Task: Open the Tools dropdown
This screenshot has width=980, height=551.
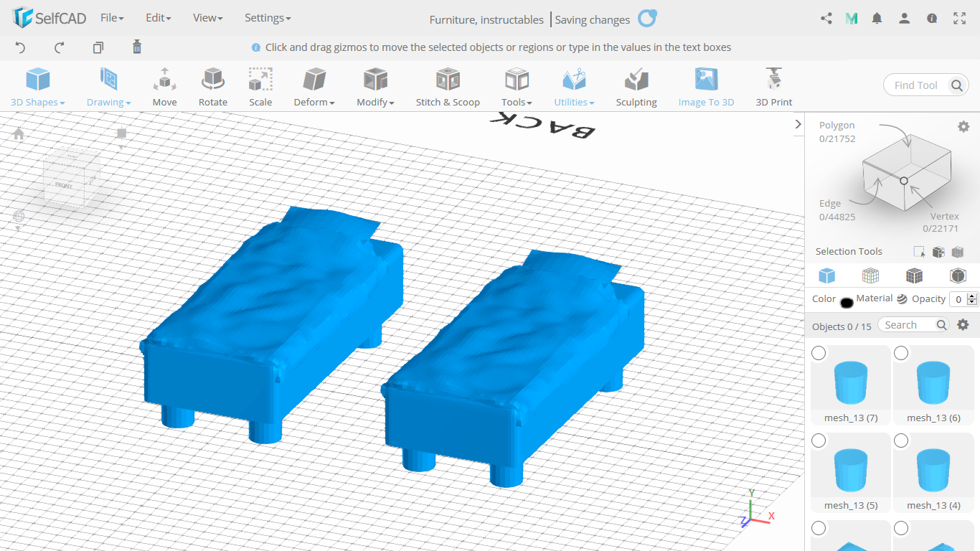Action: [517, 87]
